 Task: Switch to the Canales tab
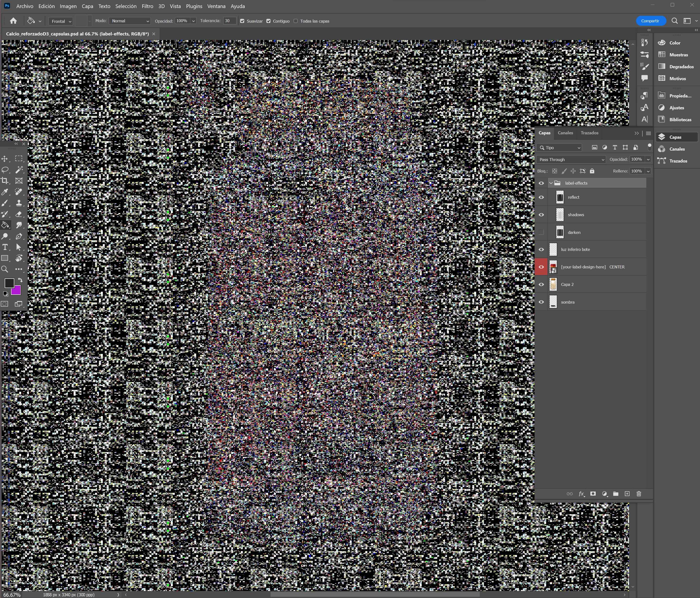coord(565,133)
